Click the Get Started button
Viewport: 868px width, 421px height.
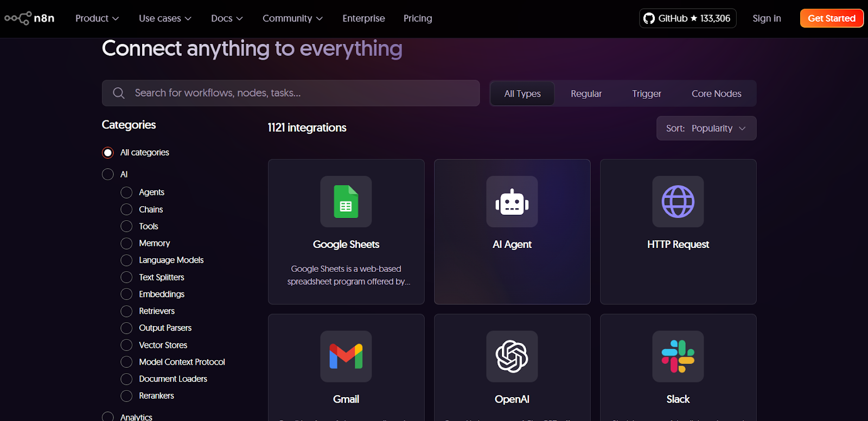832,18
